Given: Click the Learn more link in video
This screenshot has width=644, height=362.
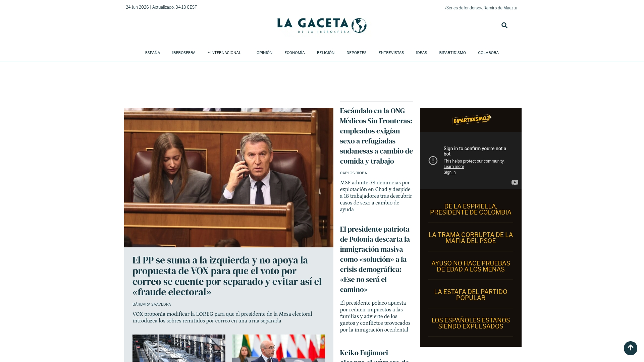Looking at the screenshot, I should pyautogui.click(x=453, y=167).
